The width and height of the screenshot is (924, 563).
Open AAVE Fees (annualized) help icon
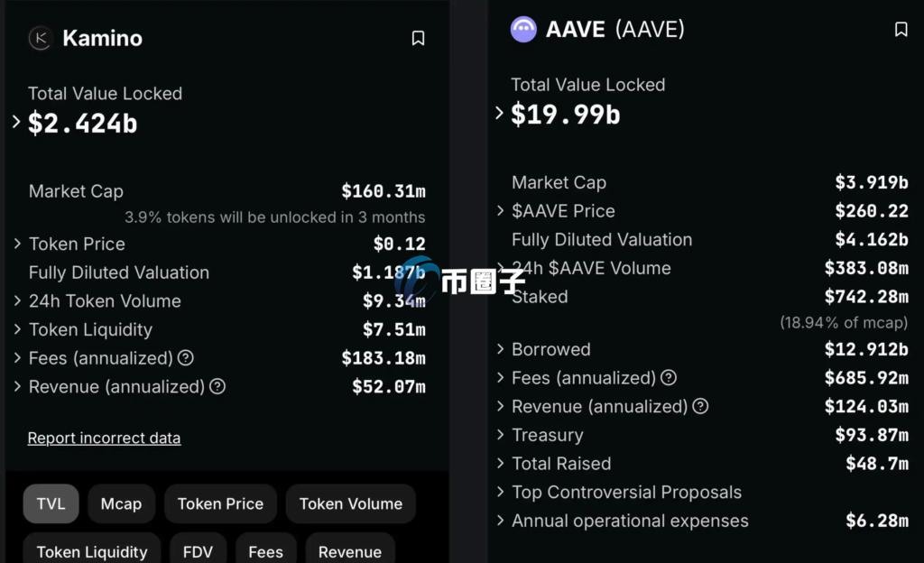(x=669, y=378)
